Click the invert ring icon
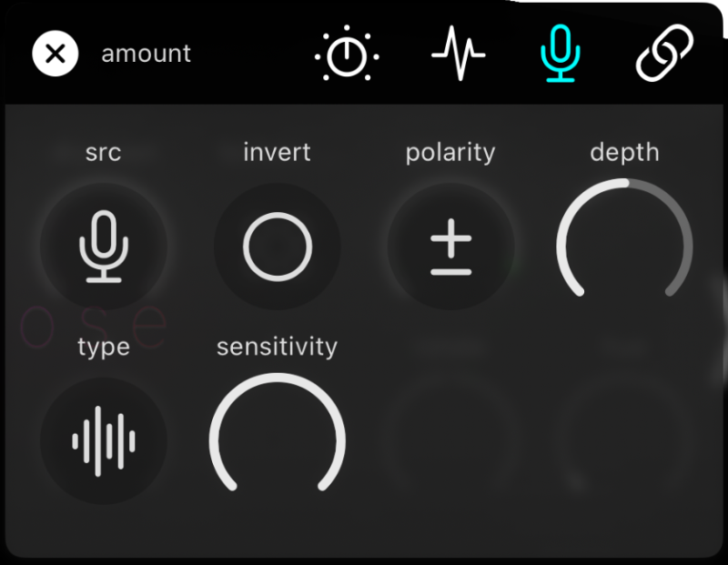The image size is (728, 565). click(277, 247)
